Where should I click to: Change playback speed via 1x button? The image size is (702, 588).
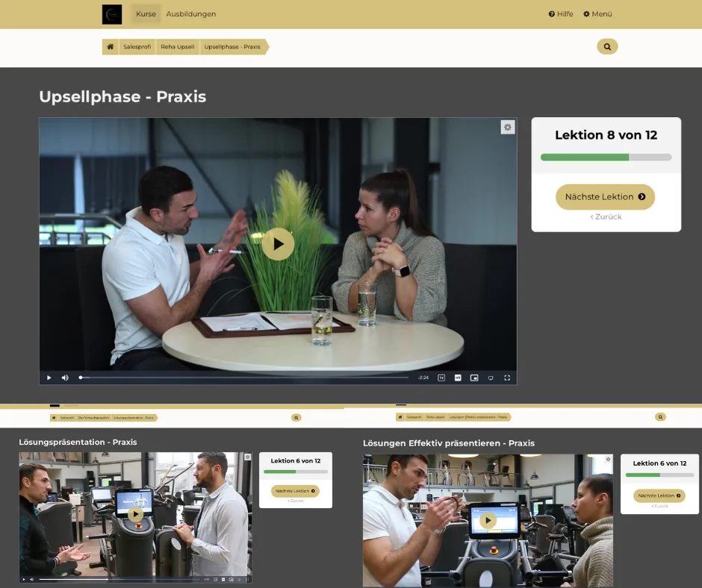(x=441, y=378)
